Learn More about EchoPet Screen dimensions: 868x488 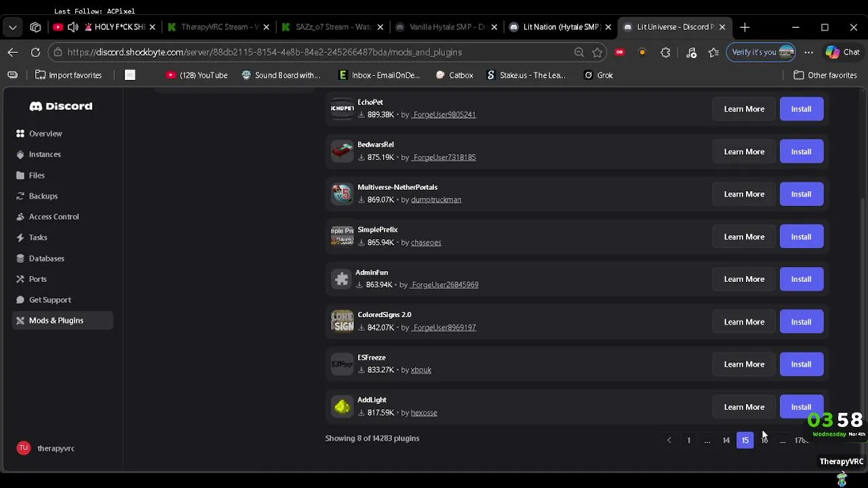coord(744,109)
